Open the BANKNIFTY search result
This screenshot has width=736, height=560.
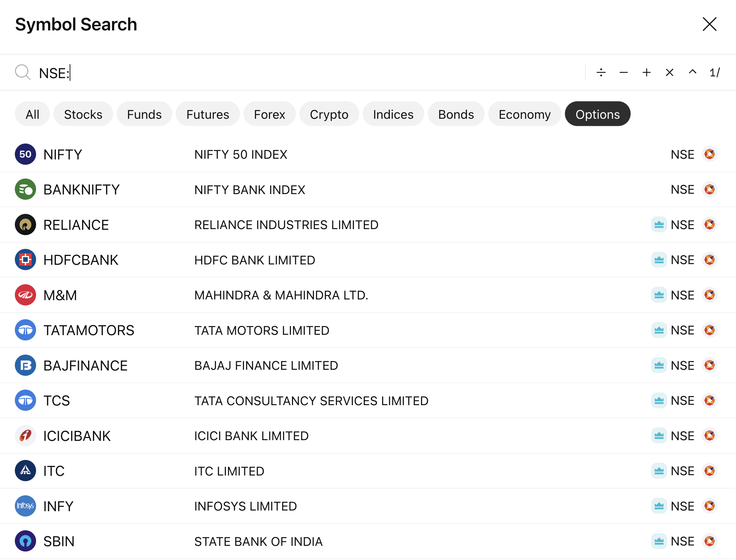click(82, 189)
